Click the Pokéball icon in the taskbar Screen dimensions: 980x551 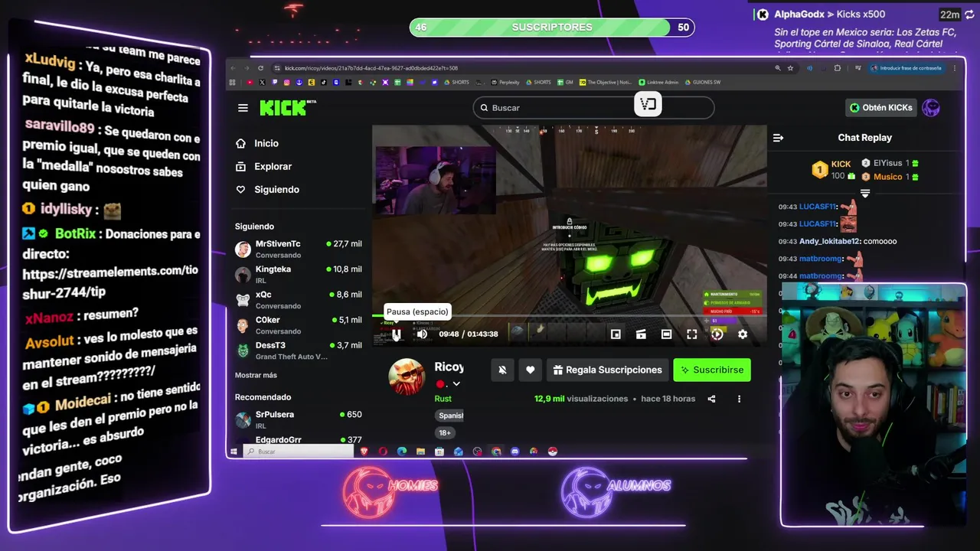[x=553, y=452]
